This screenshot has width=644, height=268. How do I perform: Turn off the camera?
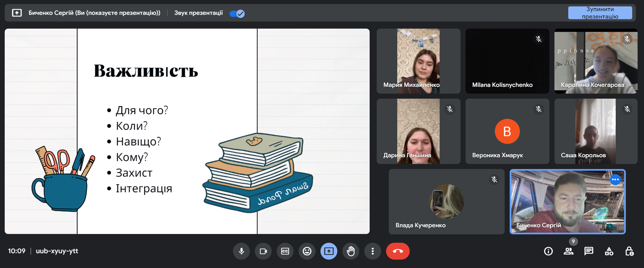point(263,251)
